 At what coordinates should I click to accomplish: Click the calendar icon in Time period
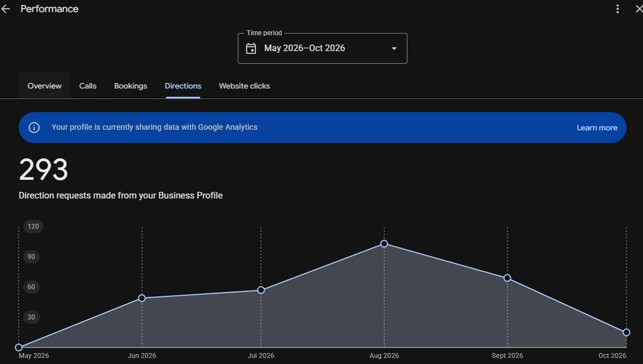pyautogui.click(x=251, y=48)
